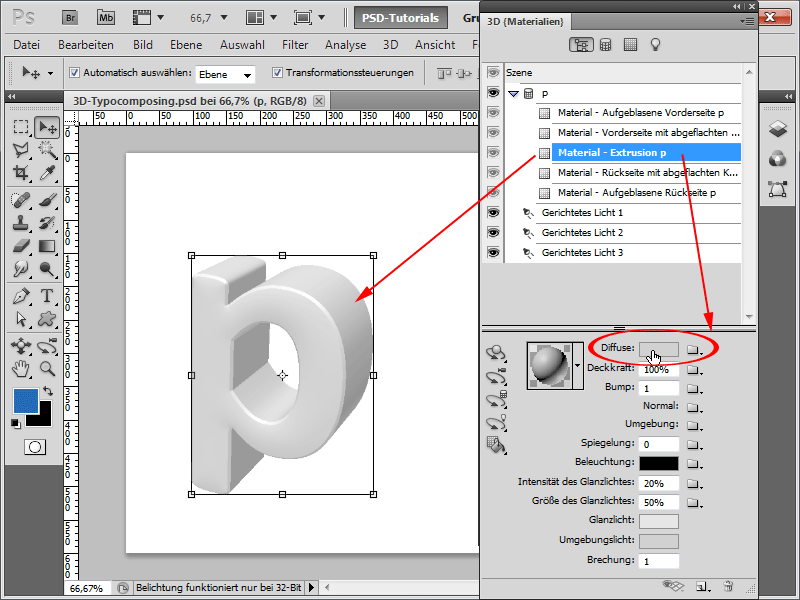Image resolution: width=800 pixels, height=600 pixels.
Task: Open the 3D menu
Action: [x=390, y=45]
